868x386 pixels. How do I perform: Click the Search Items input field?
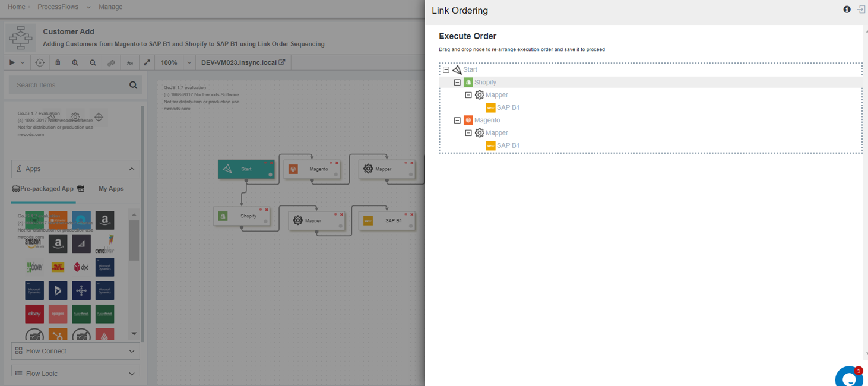click(x=68, y=85)
